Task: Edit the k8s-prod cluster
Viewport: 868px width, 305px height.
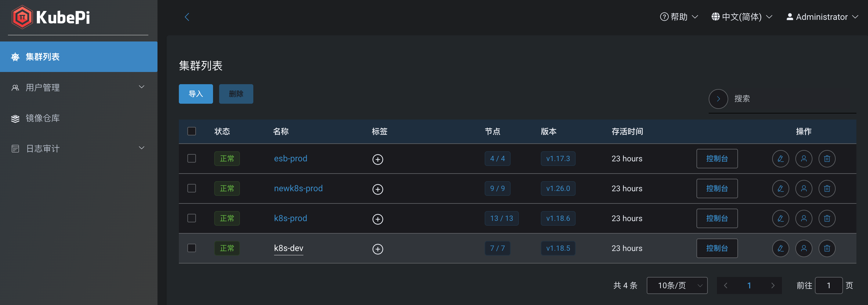Action: coord(780,218)
